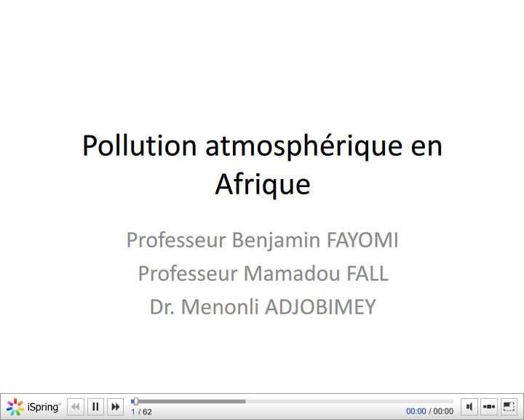
Task: Click the iSpring brand text
Action: (44, 407)
